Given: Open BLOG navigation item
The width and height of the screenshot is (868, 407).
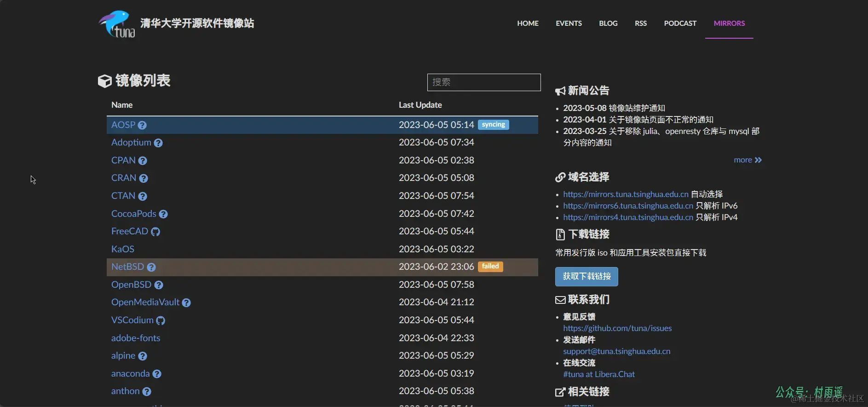Looking at the screenshot, I should [x=608, y=23].
